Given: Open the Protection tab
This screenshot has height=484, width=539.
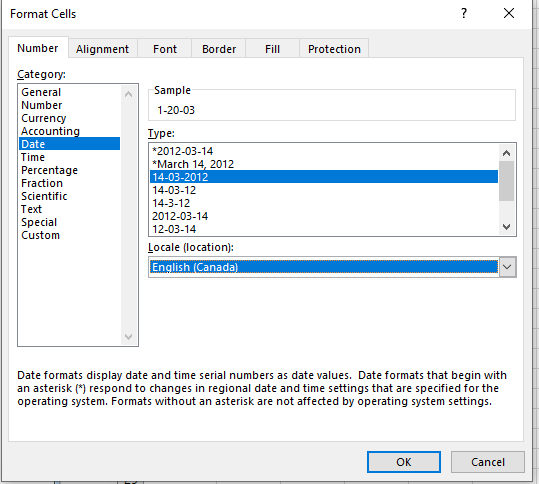Looking at the screenshot, I should (x=334, y=49).
